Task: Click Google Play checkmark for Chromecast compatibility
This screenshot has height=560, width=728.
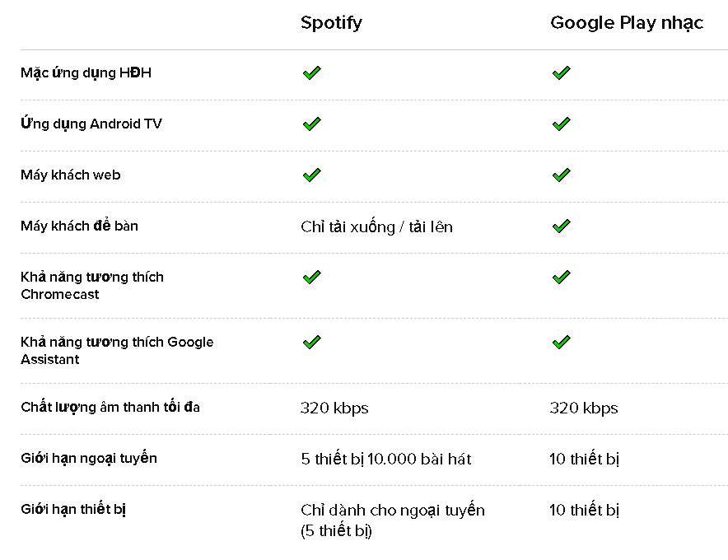Action: pyautogui.click(x=561, y=278)
